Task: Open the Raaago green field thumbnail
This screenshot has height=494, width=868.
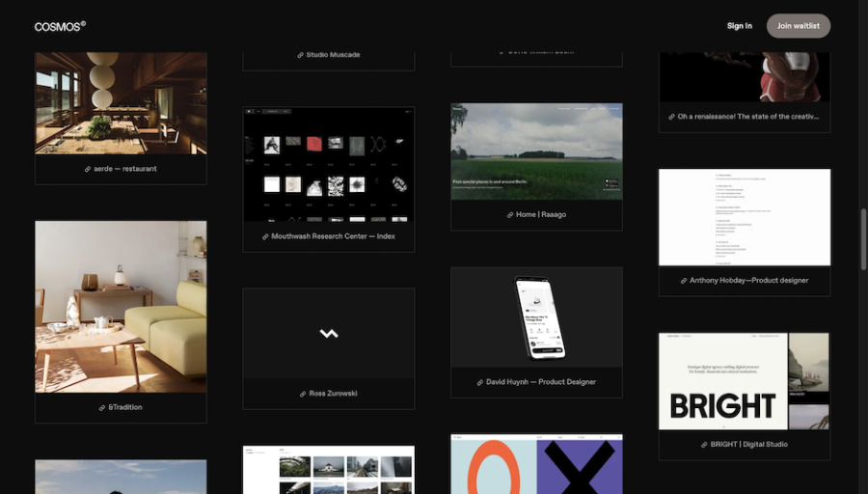Action: pos(536,151)
